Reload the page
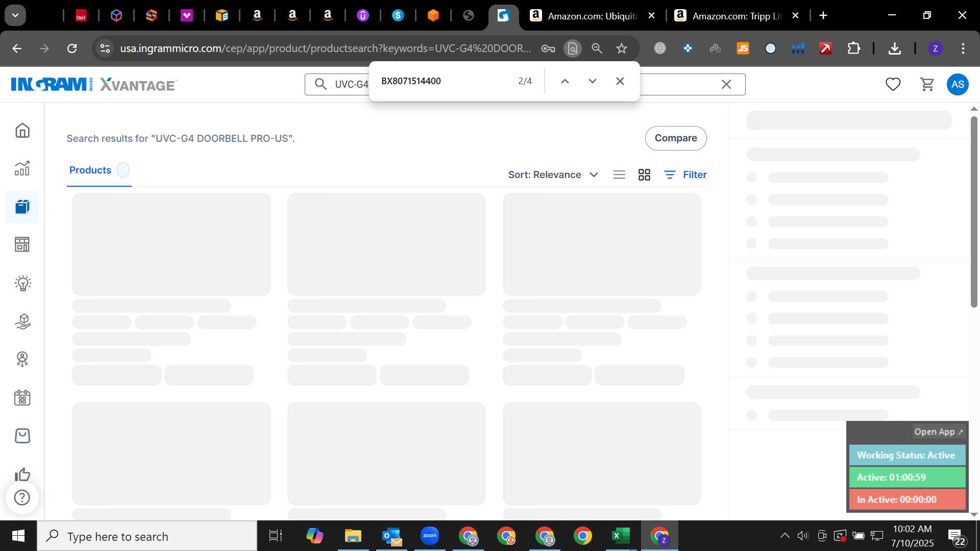The image size is (980, 551). pos(72,48)
